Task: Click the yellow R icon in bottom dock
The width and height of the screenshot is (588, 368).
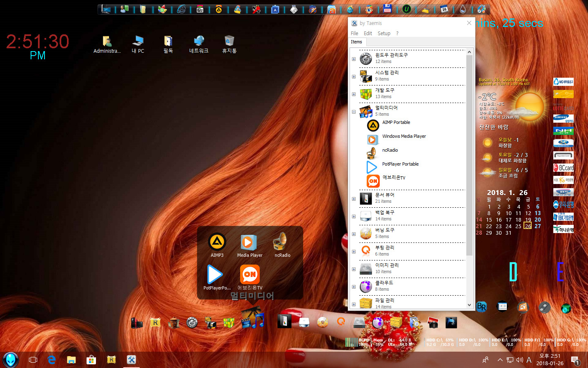Action: pyautogui.click(x=155, y=323)
